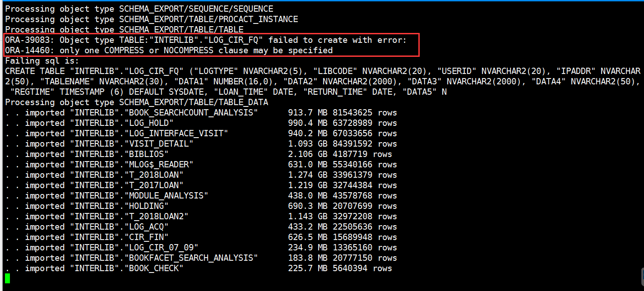Click the "TABLENAME" column name in SQL
The height and width of the screenshot is (291, 644).
point(67,82)
